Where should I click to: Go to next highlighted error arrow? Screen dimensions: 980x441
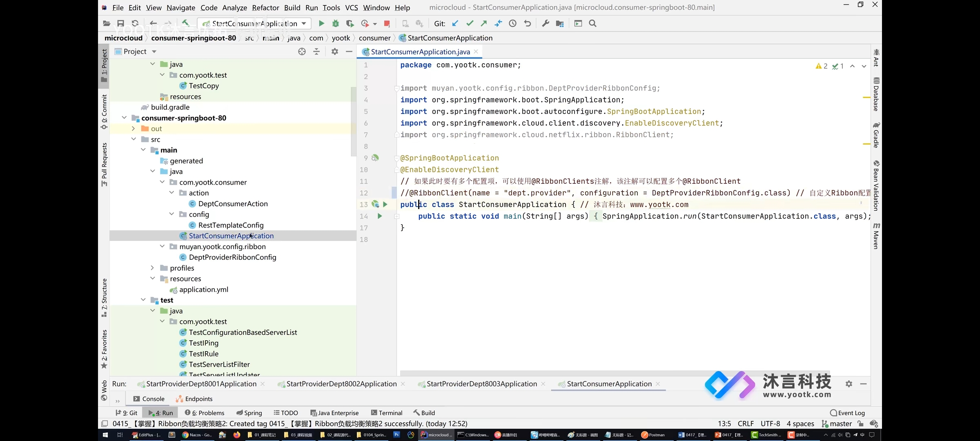[x=864, y=66]
